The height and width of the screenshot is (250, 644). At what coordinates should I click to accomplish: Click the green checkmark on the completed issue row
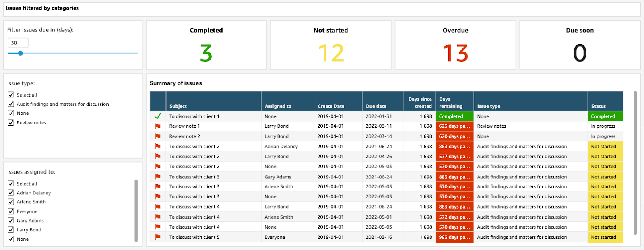158,116
